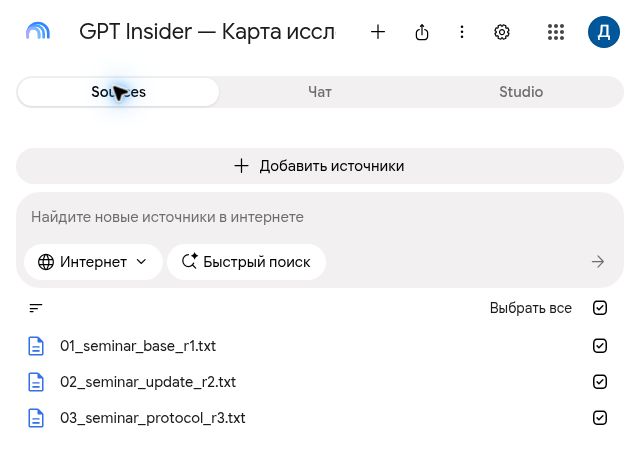The image size is (640, 450).
Task: Switch to the Studio tab
Action: tap(521, 92)
